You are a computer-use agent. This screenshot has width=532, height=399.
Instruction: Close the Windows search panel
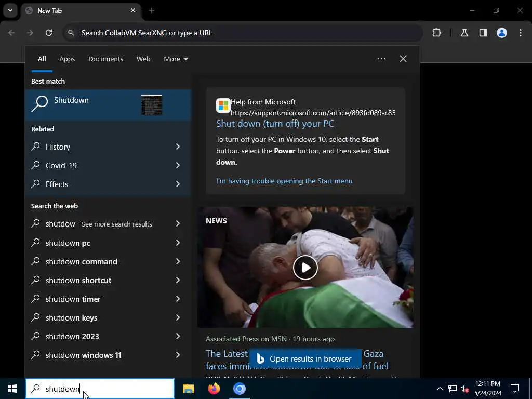click(x=403, y=59)
